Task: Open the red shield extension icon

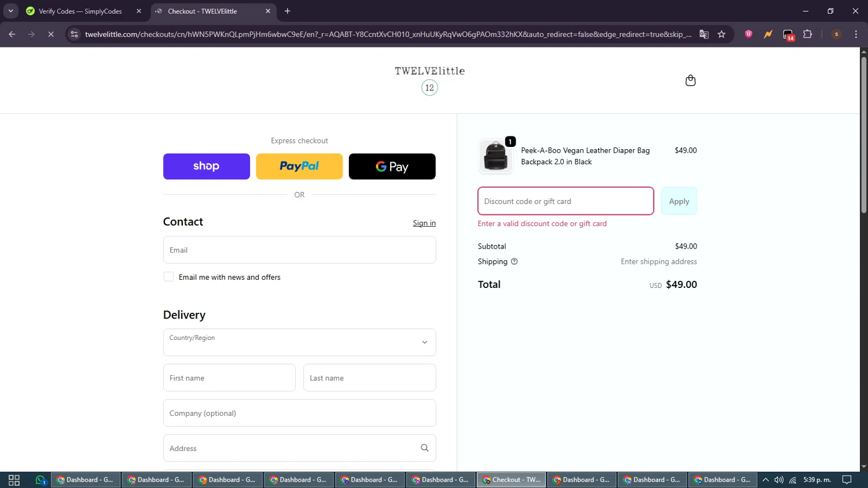Action: [x=749, y=34]
